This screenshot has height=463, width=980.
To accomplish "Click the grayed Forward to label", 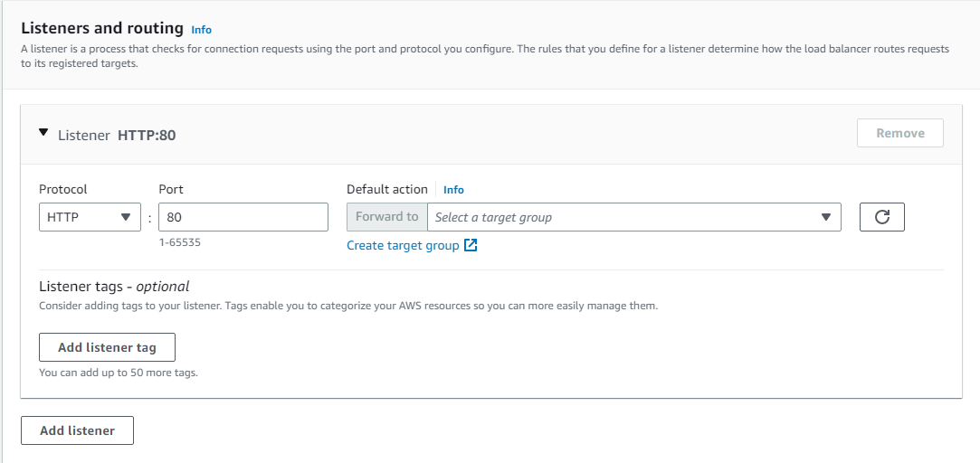I will [387, 217].
